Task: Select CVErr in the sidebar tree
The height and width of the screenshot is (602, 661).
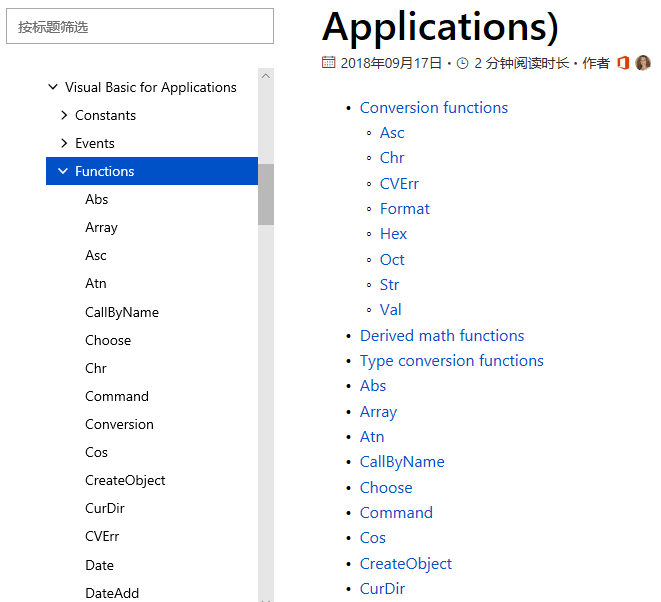Action: tap(102, 536)
